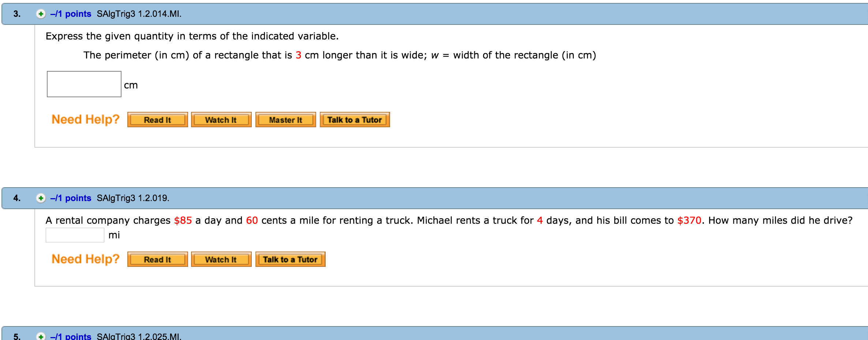Open Read It for question 4
This screenshot has width=868, height=340.
158,259
